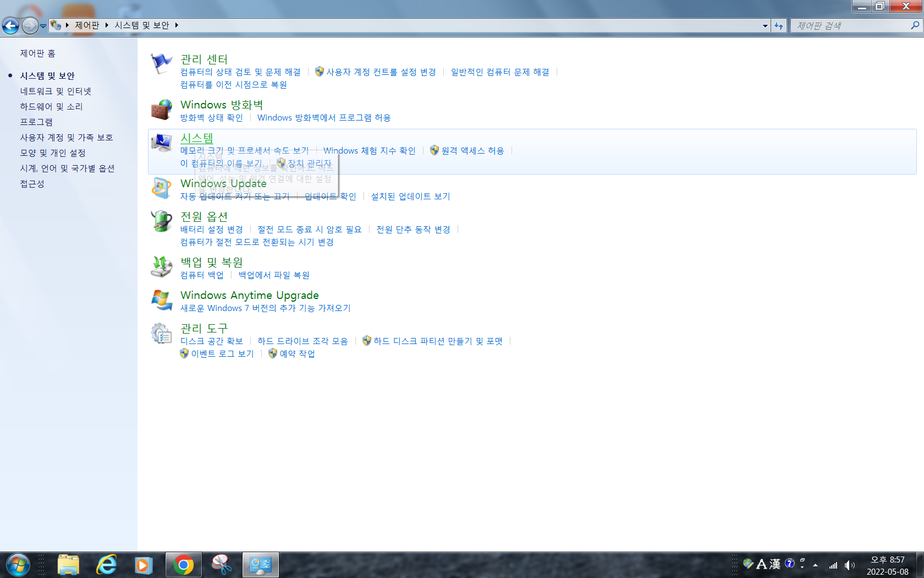
Task: Click 배터리 설정 변경 link
Action: (212, 230)
